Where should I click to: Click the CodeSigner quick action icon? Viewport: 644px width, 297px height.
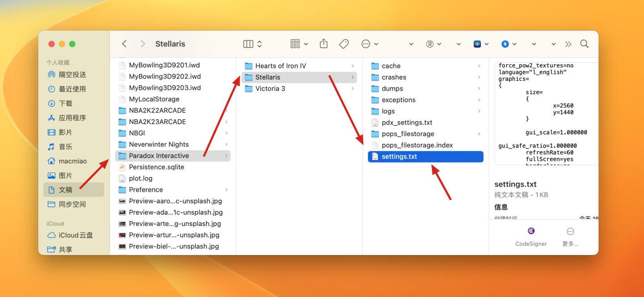pos(531,231)
